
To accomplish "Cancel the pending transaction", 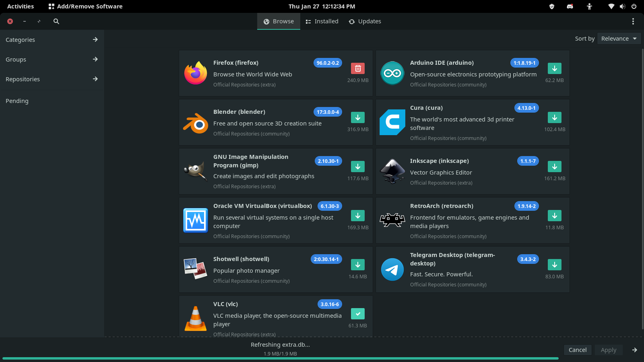I will 578,350.
